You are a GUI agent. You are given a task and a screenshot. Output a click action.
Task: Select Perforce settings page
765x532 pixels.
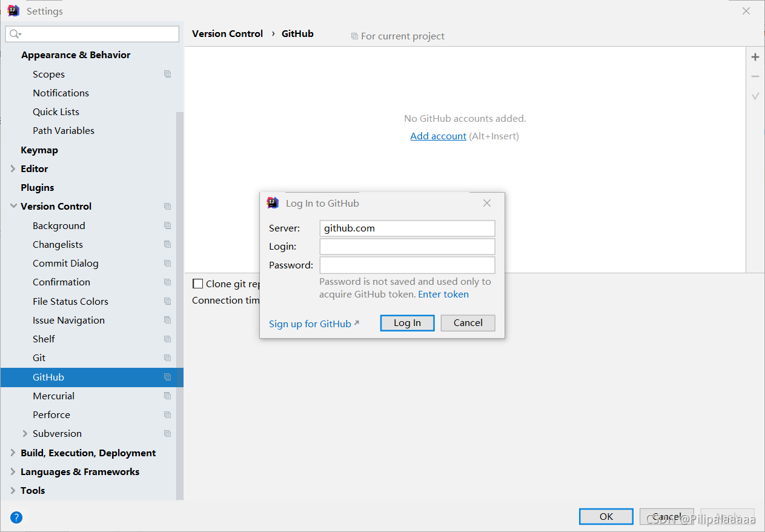pos(51,414)
